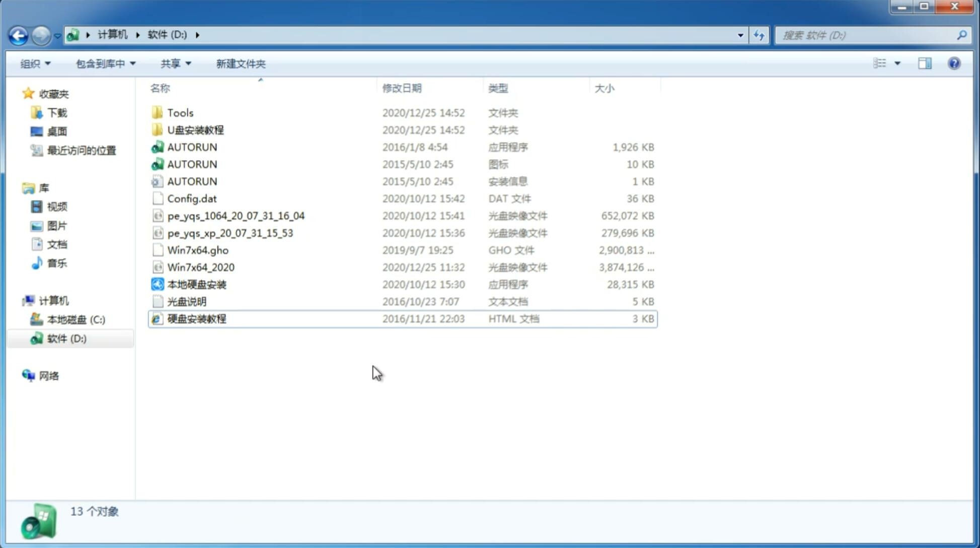This screenshot has width=980, height=548.
Task: Open 硬盘安装教程 HTML document
Action: (x=196, y=318)
